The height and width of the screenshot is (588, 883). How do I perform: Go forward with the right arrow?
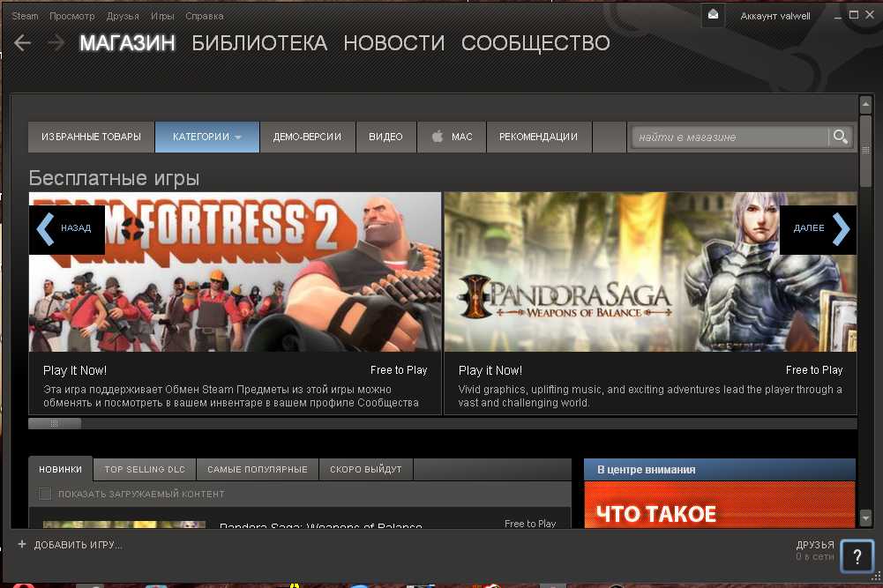(56, 43)
